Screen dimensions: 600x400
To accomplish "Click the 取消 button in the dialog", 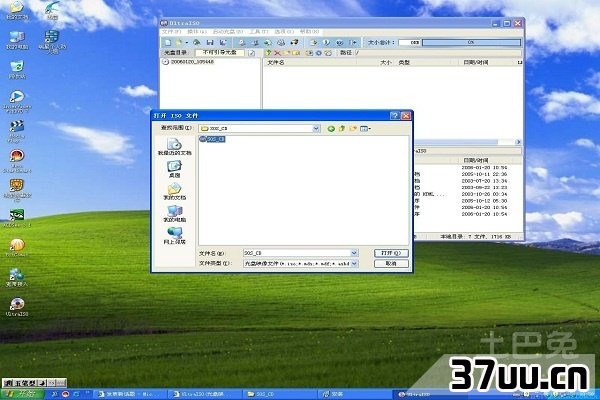I will (x=391, y=263).
